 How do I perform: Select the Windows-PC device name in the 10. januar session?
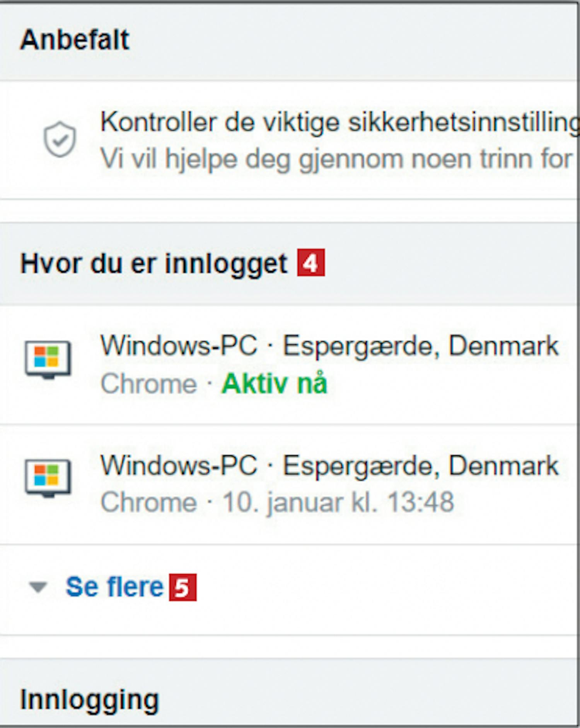(179, 465)
